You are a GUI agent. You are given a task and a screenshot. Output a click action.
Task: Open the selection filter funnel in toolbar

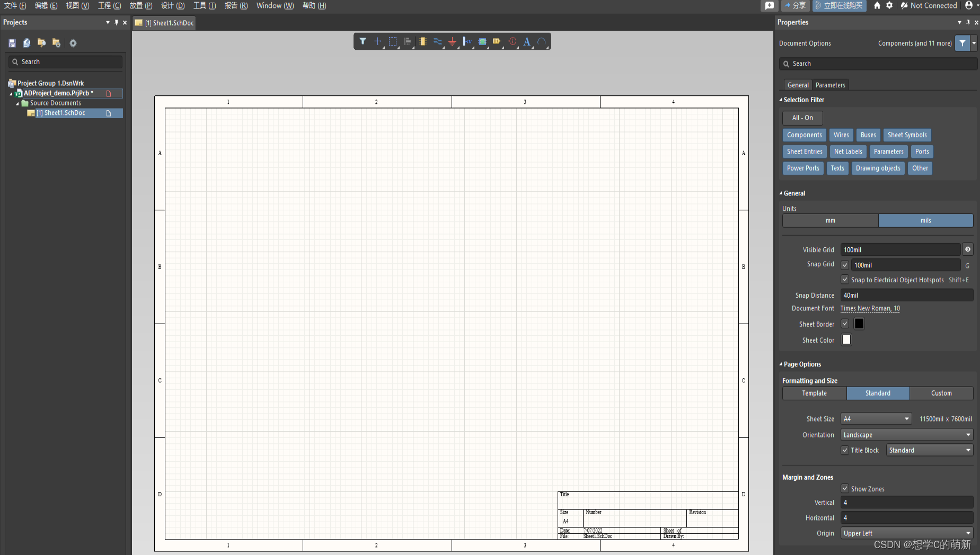click(363, 41)
